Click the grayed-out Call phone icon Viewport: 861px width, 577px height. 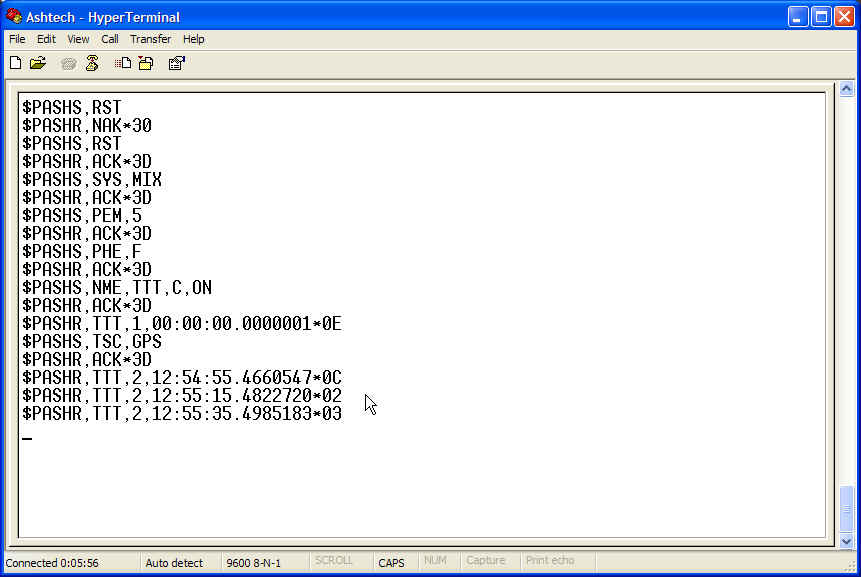(x=68, y=63)
